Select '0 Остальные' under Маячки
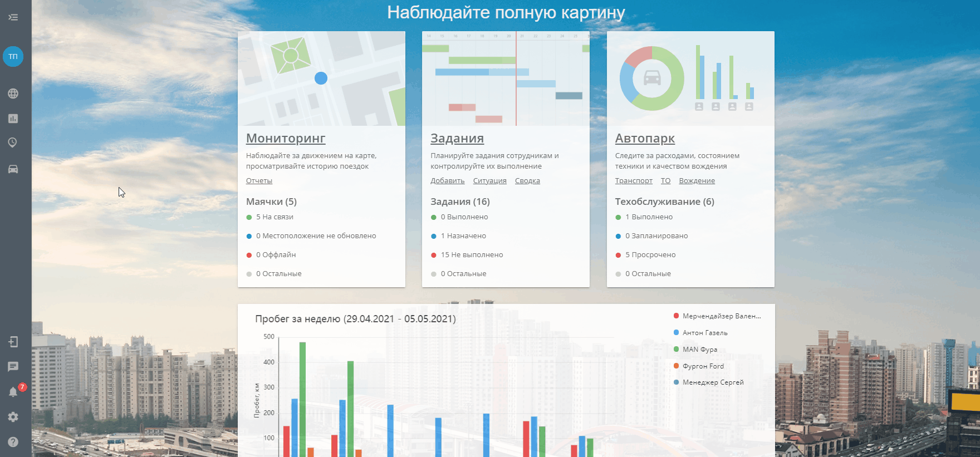 point(274,274)
